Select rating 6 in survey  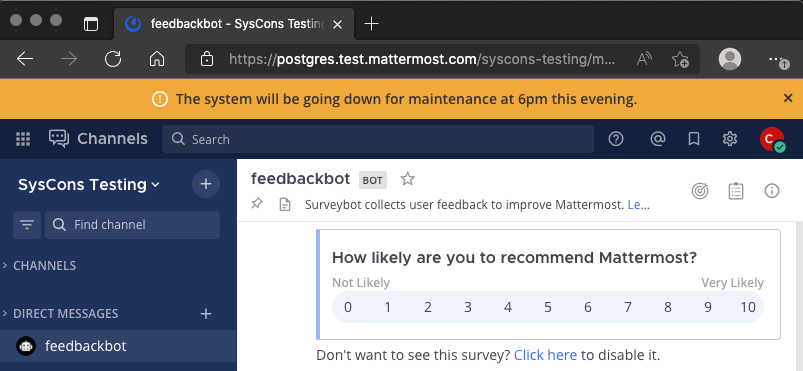(588, 307)
